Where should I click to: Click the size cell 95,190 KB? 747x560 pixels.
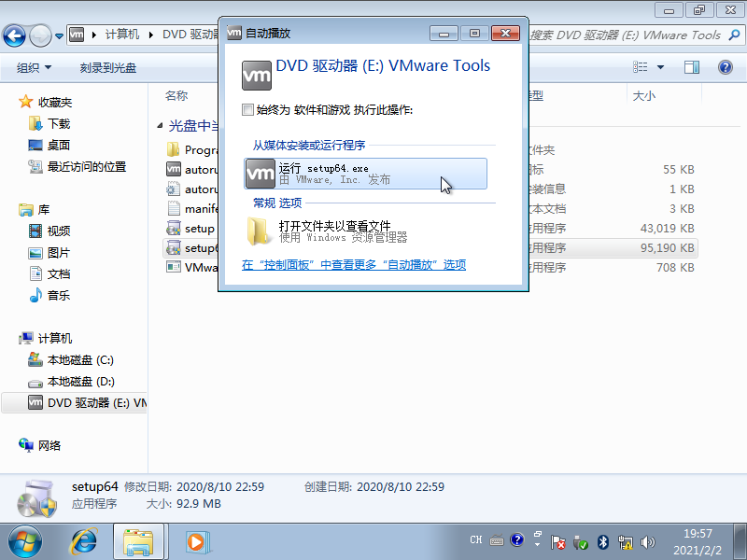tap(667, 248)
